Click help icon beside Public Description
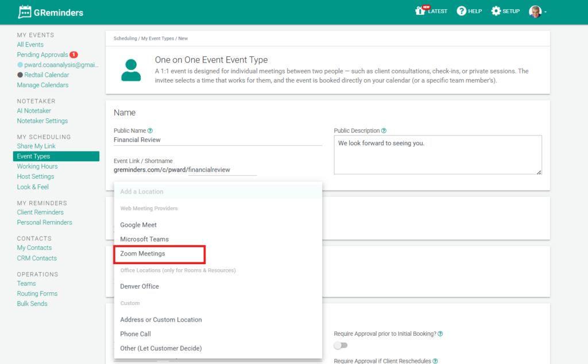The height and width of the screenshot is (364, 588). click(x=384, y=131)
